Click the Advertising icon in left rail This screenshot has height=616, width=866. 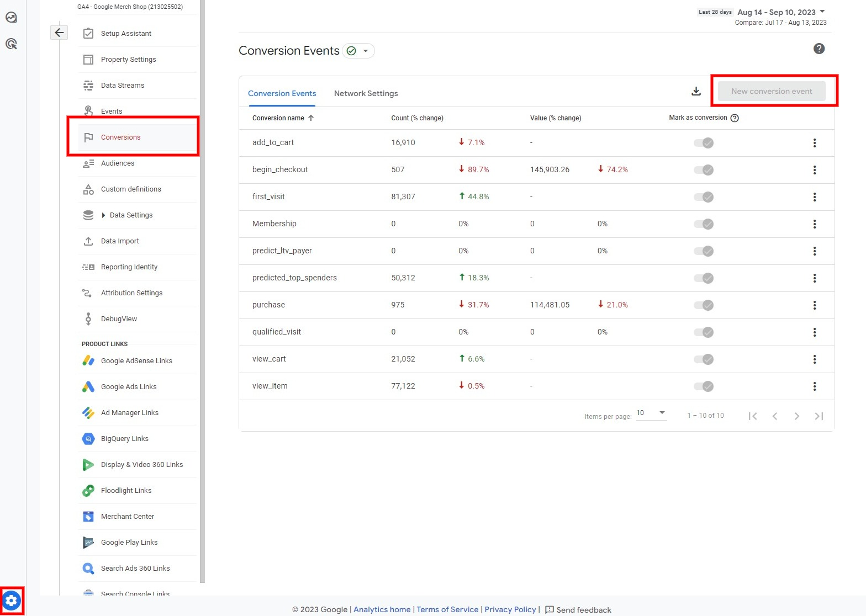[11, 44]
